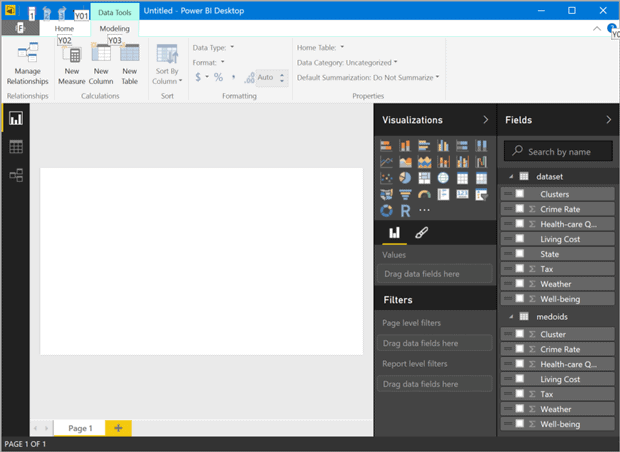Choose the Matrix visualization icon
Viewport: 620px width, 452px height.
481,178
